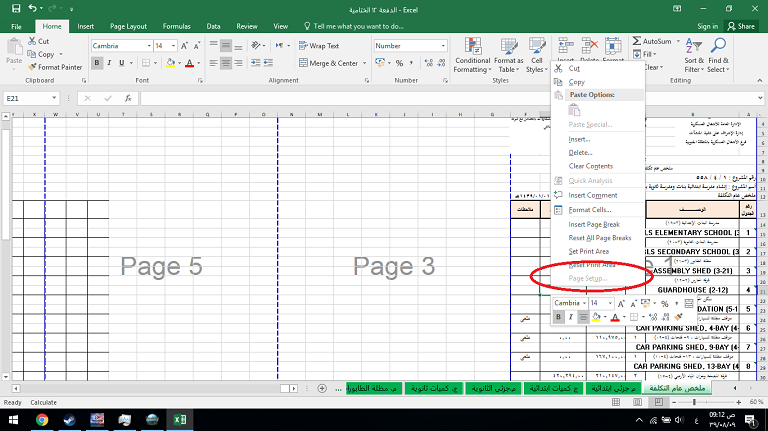Undo the last action
Image resolution: width=768 pixels, height=431 pixels.
coord(32,8)
